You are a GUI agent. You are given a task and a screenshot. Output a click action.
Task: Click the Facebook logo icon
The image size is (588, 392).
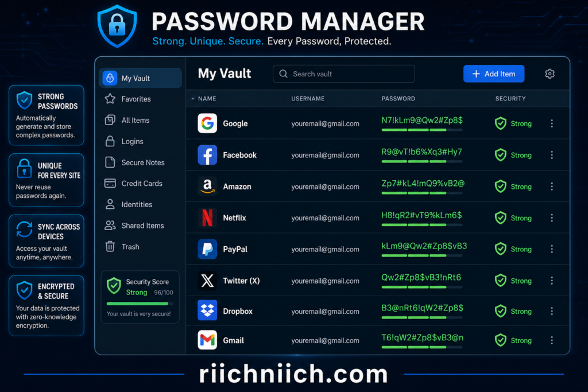(207, 155)
